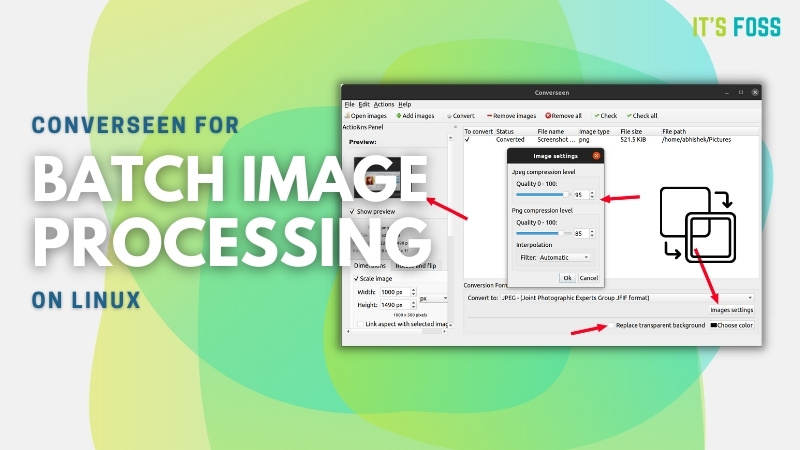
Task: Click the Images settings button
Action: click(x=732, y=310)
